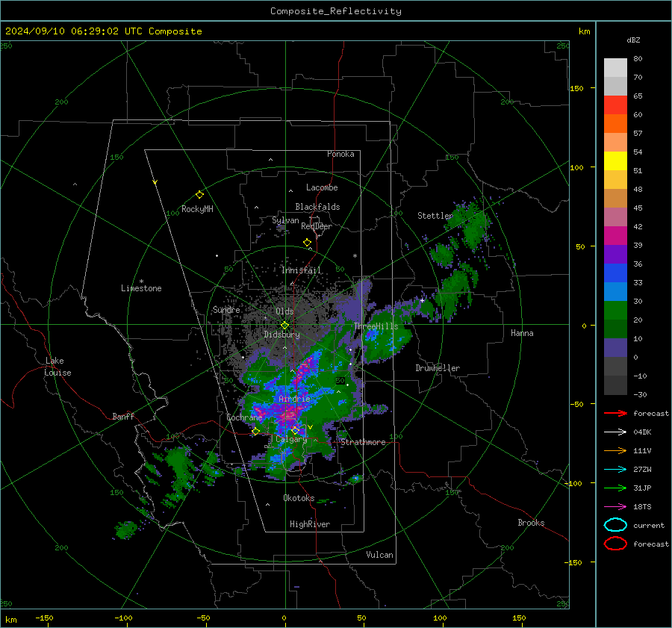Click the lightest gray 70-80 dBZ swatch
The height and width of the screenshot is (628, 672).
coord(615,68)
